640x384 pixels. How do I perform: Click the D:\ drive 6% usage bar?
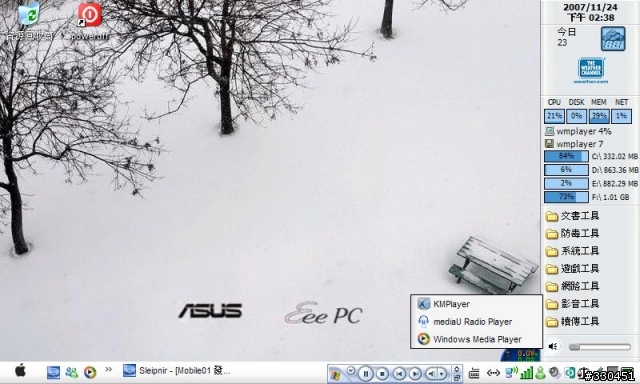566,169
